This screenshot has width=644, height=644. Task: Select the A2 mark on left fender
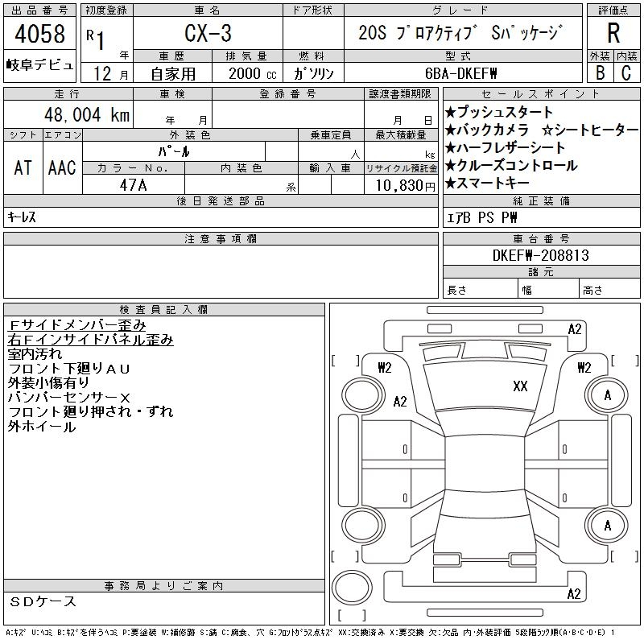coord(400,401)
